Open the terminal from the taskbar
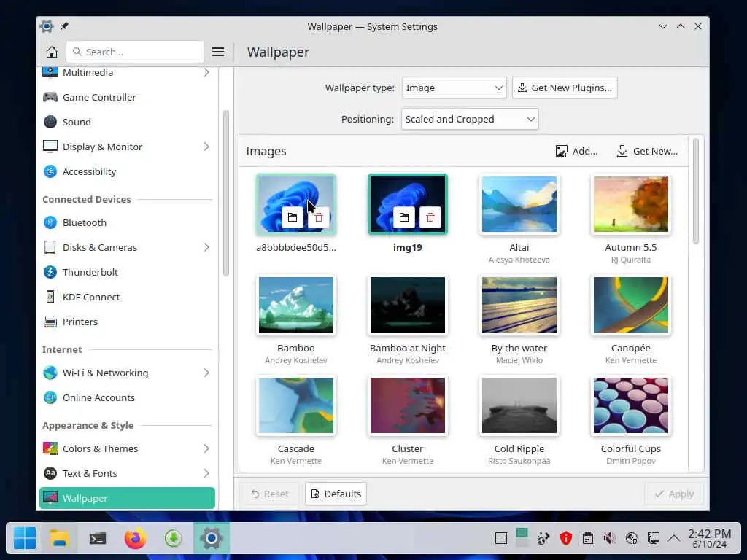This screenshot has height=560, width=747. (98, 539)
